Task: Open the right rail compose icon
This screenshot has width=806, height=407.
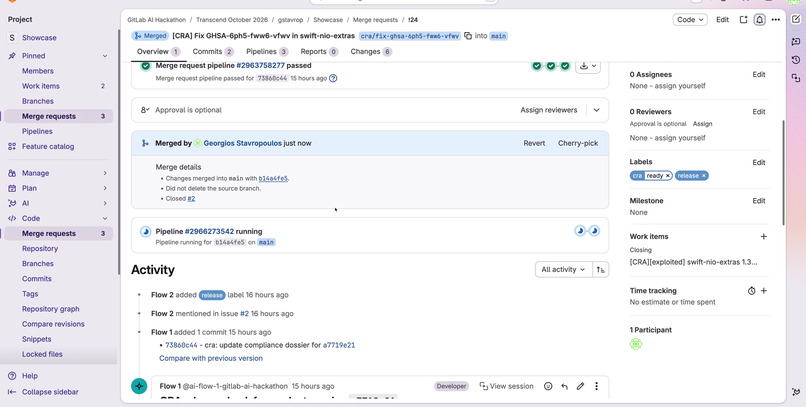Action: (x=796, y=20)
